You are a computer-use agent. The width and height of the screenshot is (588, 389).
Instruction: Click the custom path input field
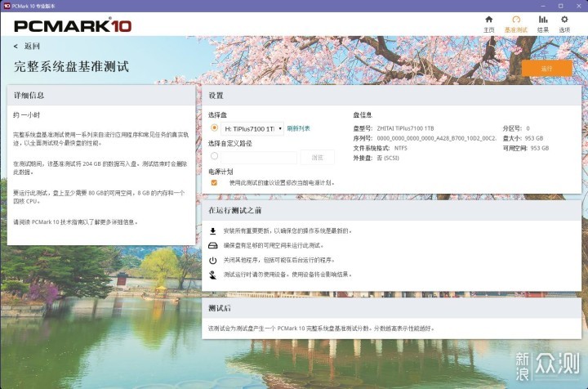tap(259, 157)
